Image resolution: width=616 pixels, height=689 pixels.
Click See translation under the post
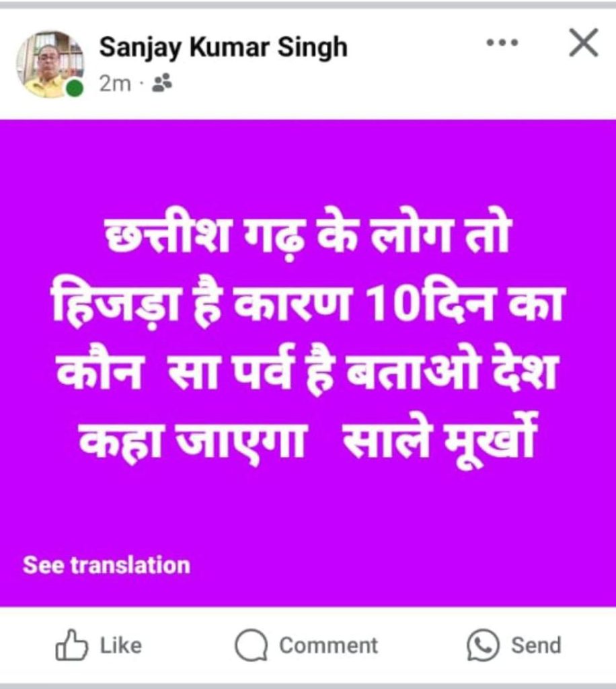click(x=106, y=565)
